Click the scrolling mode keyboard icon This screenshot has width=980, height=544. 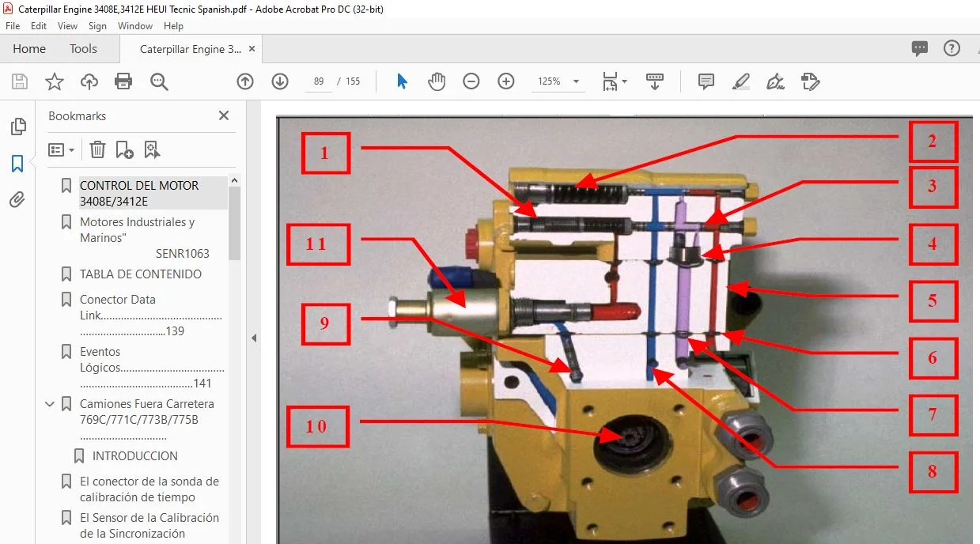point(655,81)
